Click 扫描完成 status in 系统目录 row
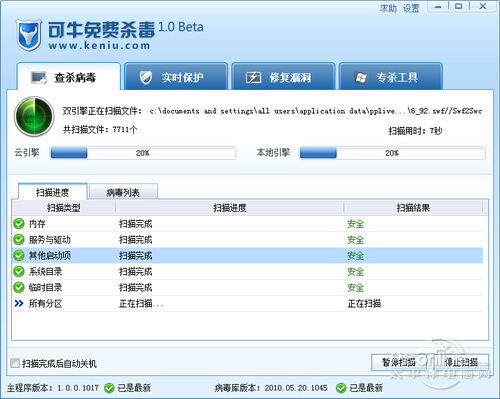 coord(136,272)
